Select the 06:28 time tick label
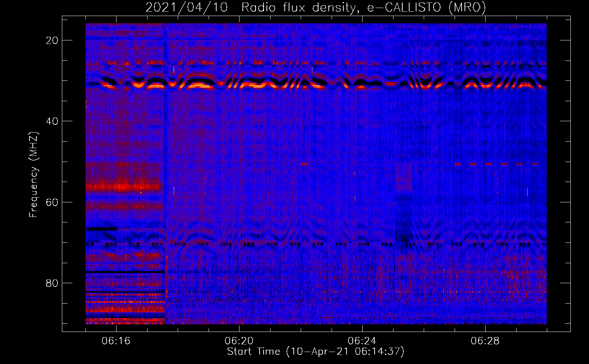 (485, 341)
